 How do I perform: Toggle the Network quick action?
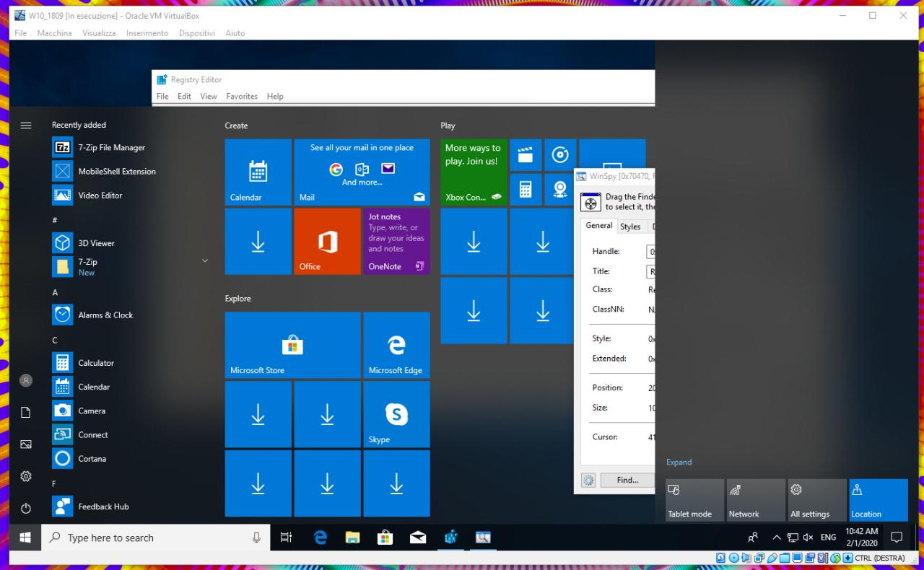coord(754,499)
